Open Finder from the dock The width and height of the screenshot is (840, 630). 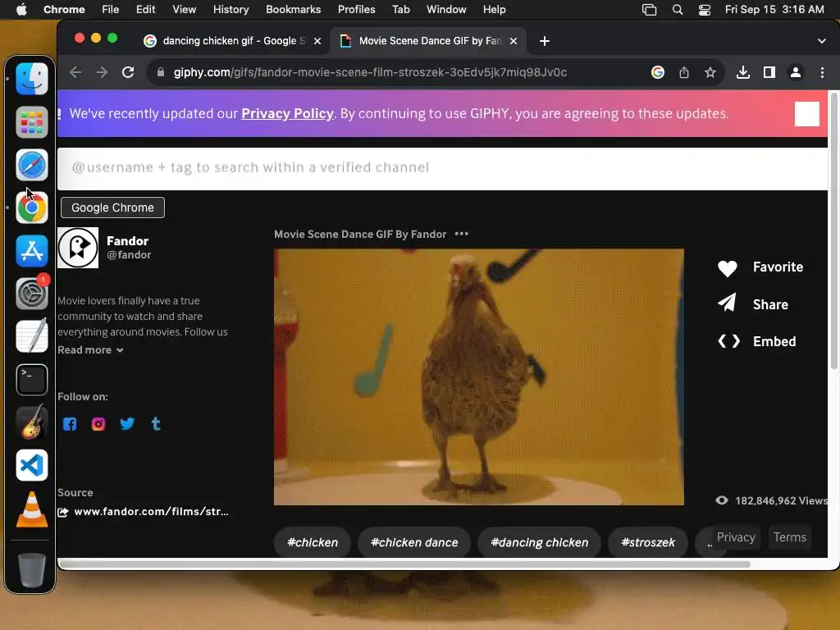coord(32,79)
